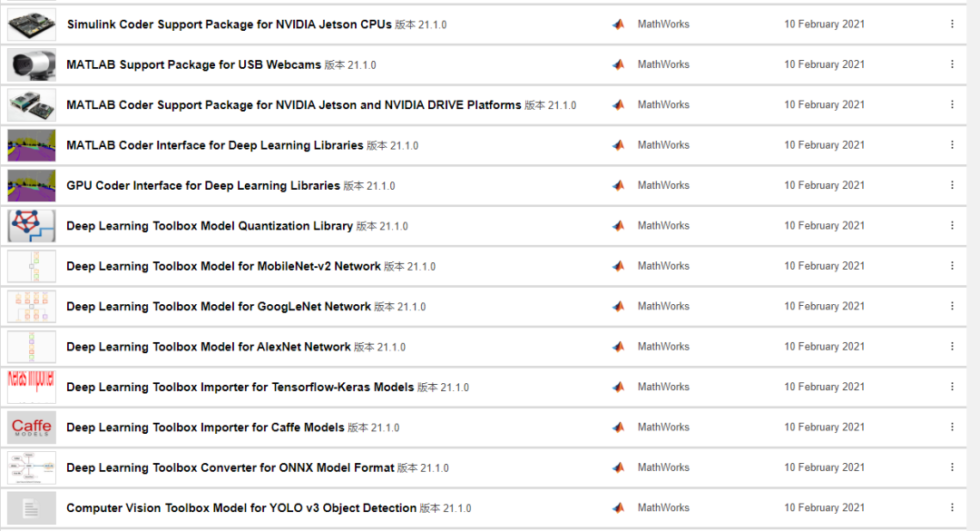Click MathWorks logo in MobileNet-v2 row
This screenshot has height=531, width=980.
click(618, 266)
